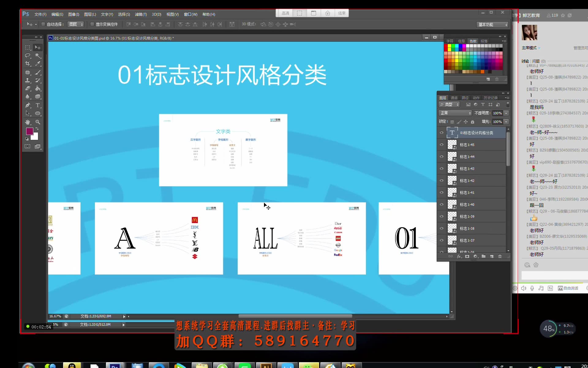Open the 不透明度 opacity dropdown
The image size is (588, 368).
coord(506,113)
